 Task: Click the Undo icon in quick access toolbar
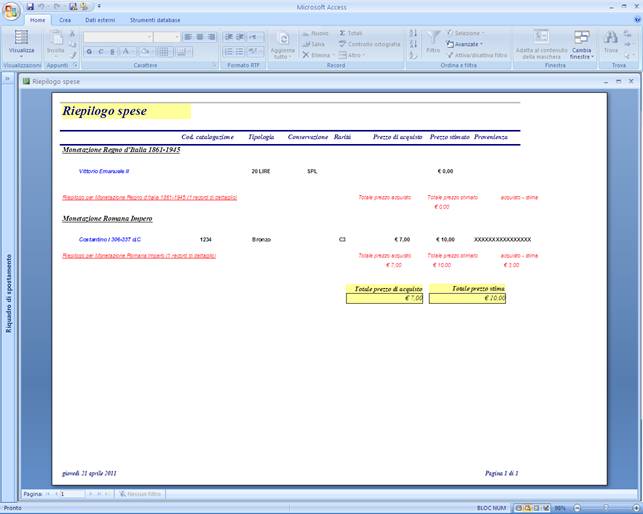point(41,7)
